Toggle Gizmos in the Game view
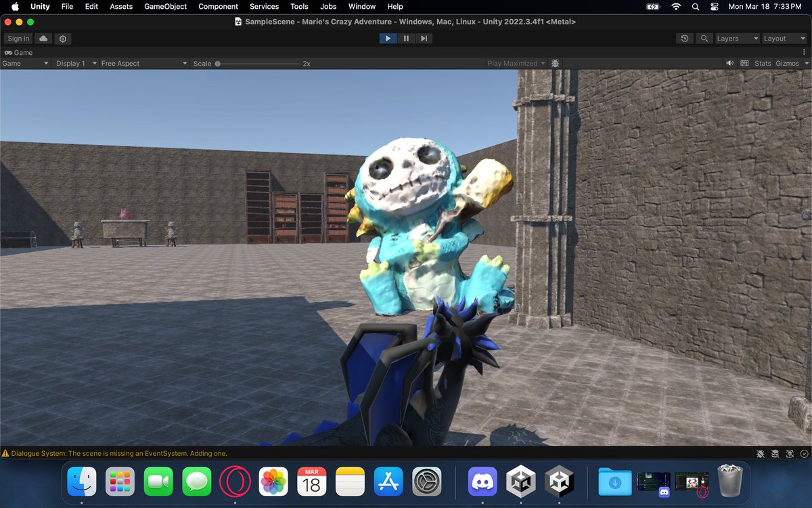Screen dimensions: 812x508 pyautogui.click(x=787, y=63)
